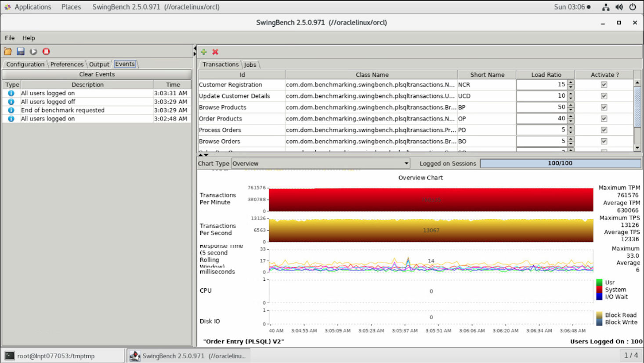This screenshot has height=363, width=644.
Task: Stop the benchmark with red stop icon
Action: (46, 51)
